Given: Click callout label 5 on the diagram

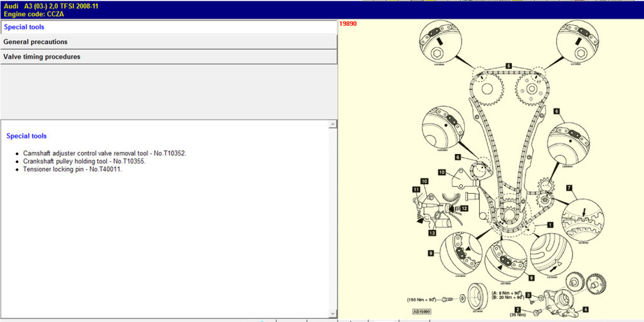Looking at the screenshot, I should tap(509, 66).
